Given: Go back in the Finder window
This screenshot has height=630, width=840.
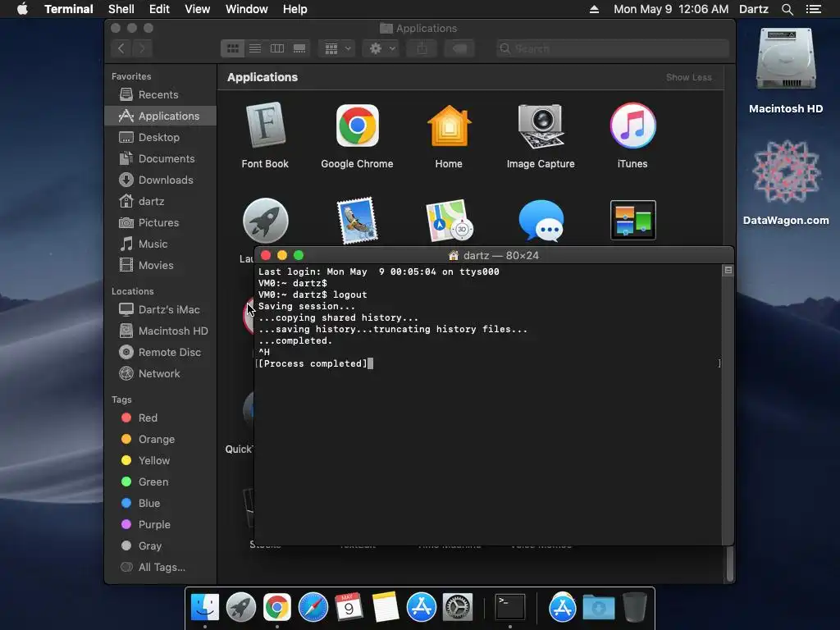Looking at the screenshot, I should pos(121,48).
